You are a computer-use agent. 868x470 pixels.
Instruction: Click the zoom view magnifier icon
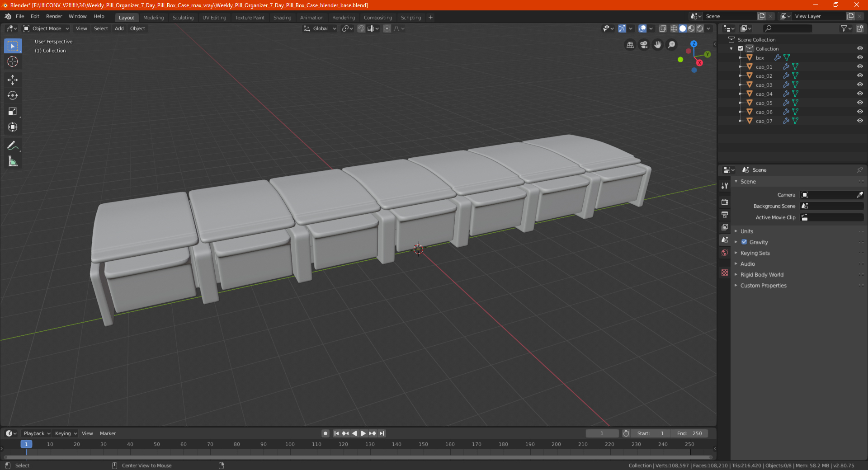(672, 45)
